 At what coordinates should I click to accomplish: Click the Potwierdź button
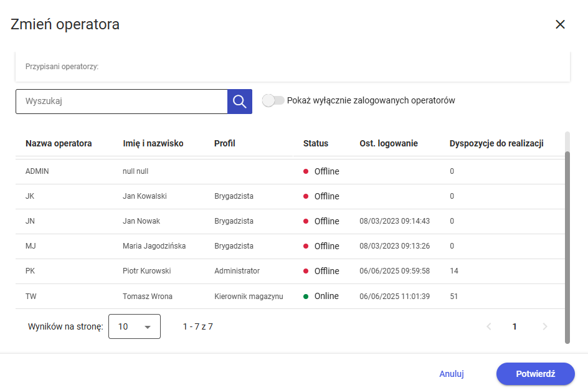[x=535, y=374]
